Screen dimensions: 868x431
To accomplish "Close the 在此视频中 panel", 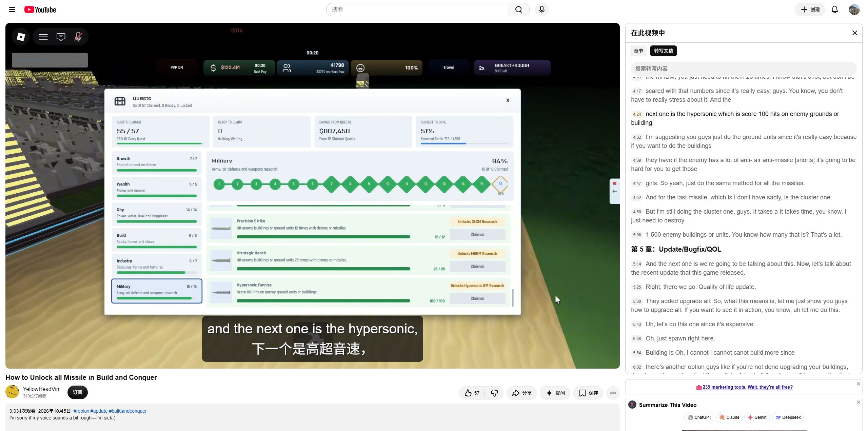I will click(854, 33).
